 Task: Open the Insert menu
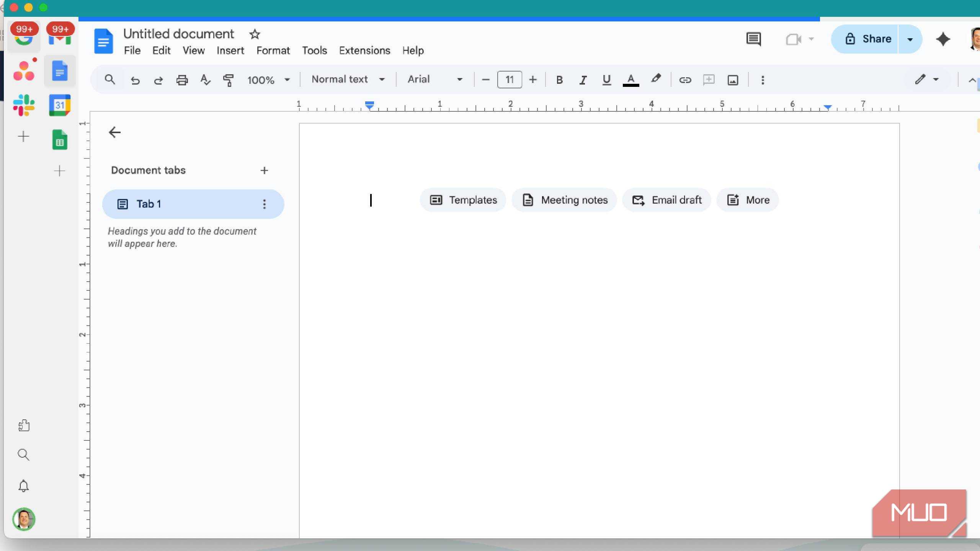(x=230, y=50)
